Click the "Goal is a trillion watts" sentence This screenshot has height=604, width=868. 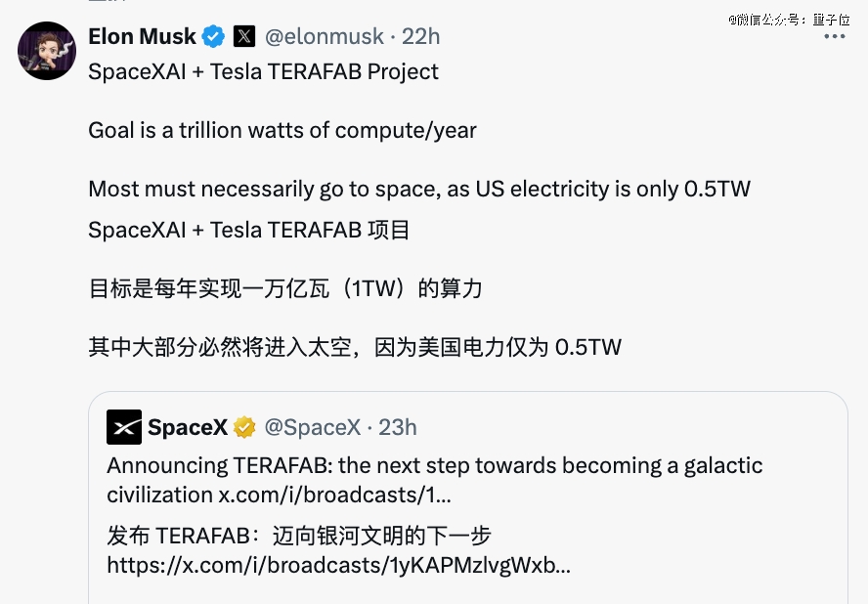point(282,130)
